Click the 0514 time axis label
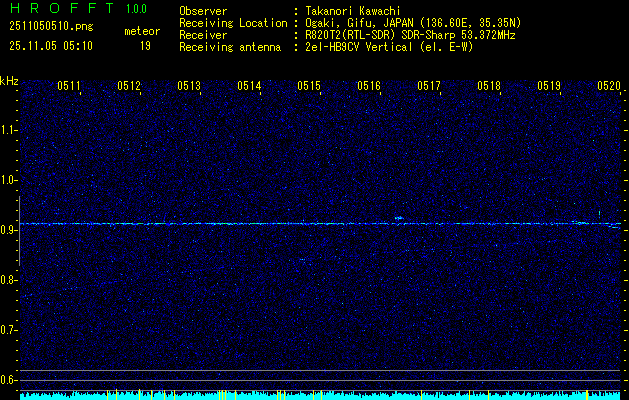 click(249, 85)
